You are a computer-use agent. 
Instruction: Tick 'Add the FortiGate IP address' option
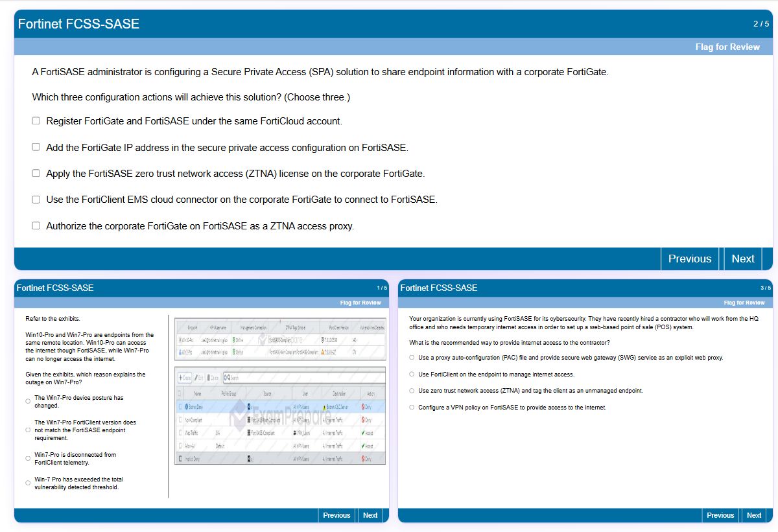[x=36, y=147]
